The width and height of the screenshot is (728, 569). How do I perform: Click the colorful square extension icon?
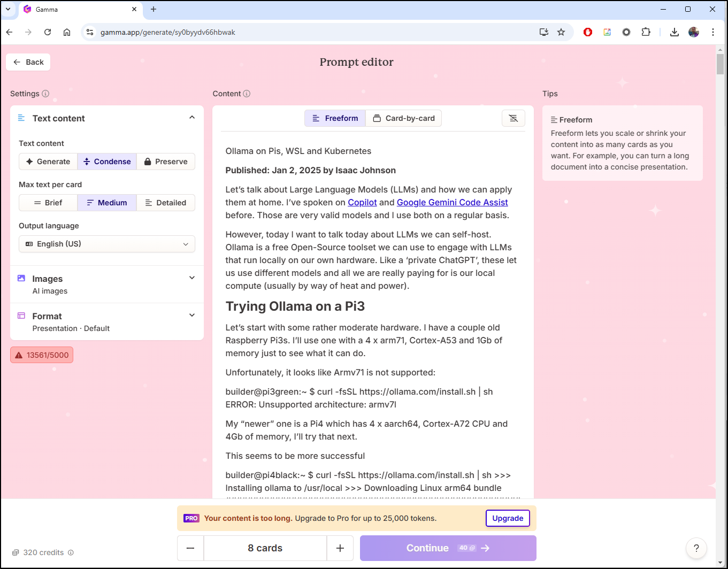click(x=607, y=32)
